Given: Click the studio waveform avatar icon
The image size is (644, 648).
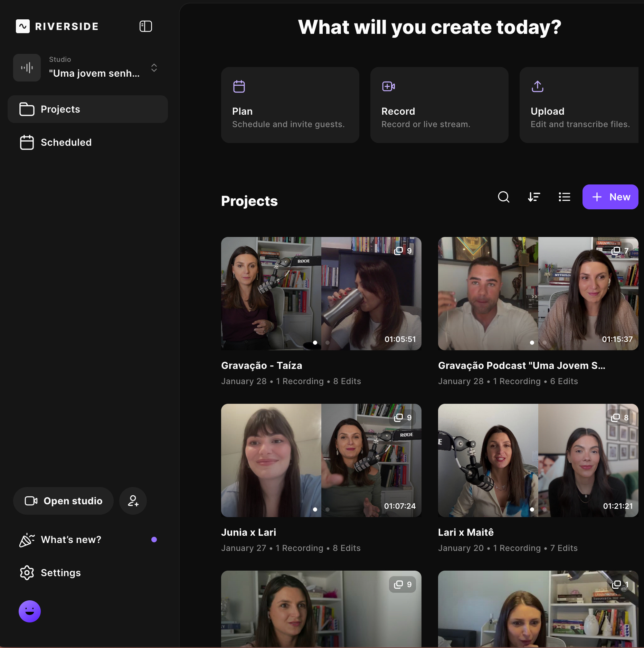Looking at the screenshot, I should 27,68.
